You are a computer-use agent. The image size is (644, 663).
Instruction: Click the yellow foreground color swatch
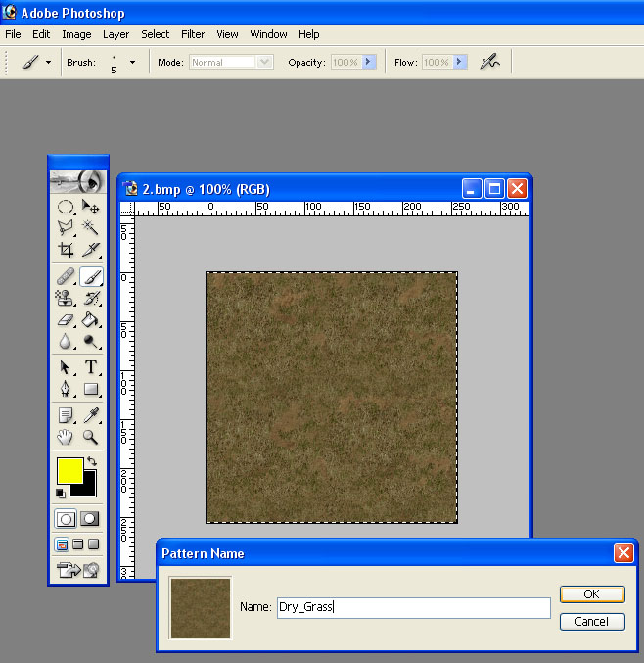pos(69,471)
